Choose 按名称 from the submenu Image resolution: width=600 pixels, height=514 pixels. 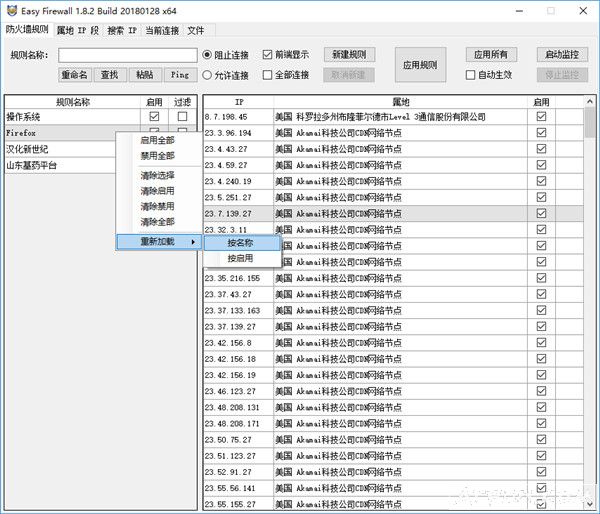click(240, 242)
